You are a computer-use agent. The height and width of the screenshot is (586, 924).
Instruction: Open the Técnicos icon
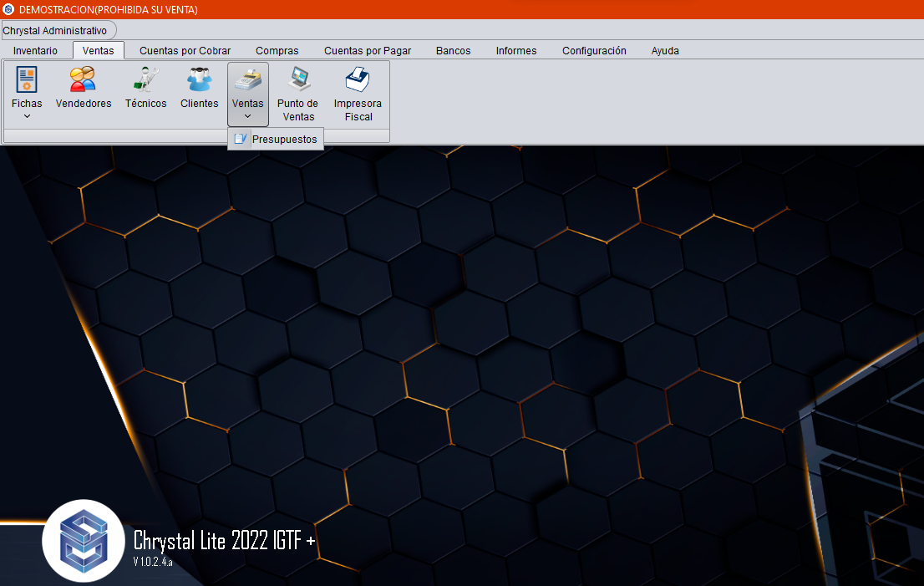(145, 80)
